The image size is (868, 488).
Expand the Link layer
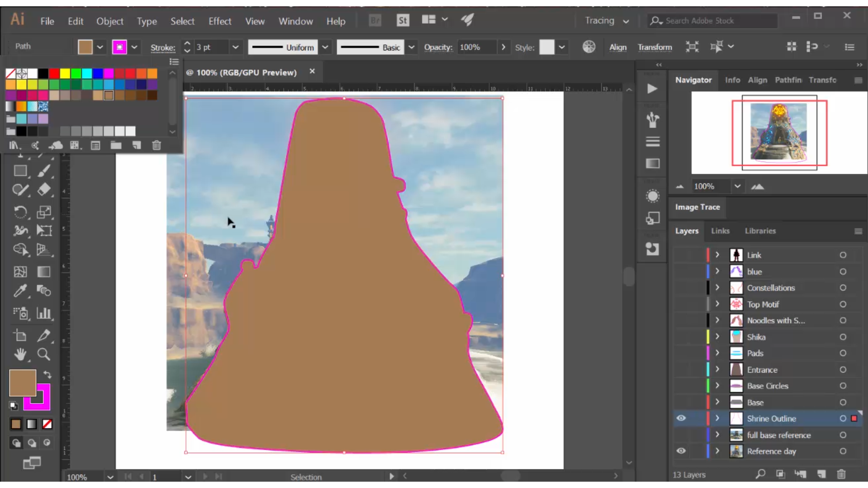(717, 255)
